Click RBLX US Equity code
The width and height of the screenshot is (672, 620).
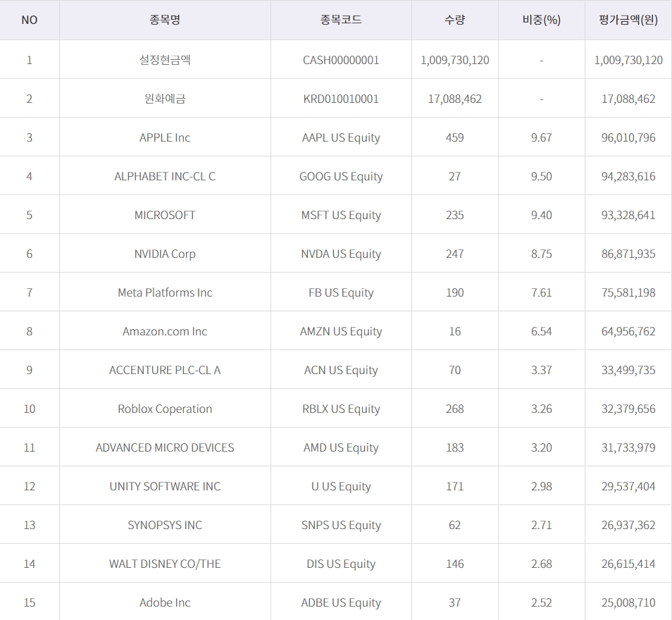point(341,409)
